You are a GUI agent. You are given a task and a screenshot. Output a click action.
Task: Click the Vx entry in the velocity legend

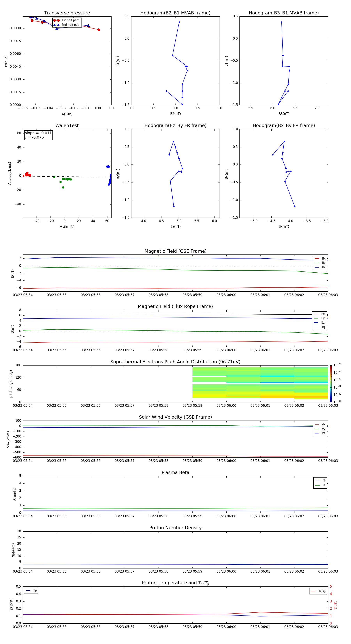320,424
